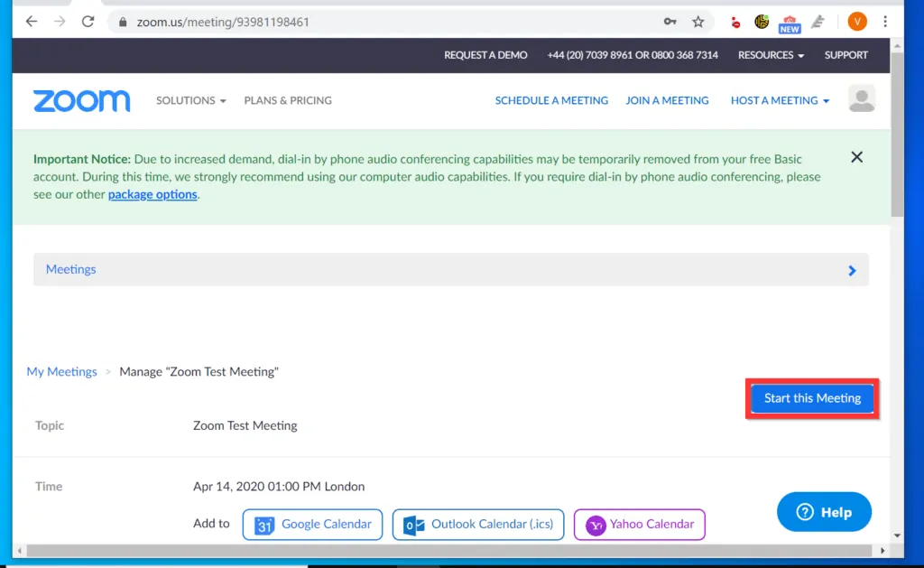
Task: Open the extension marked NEW
Action: pos(790,23)
